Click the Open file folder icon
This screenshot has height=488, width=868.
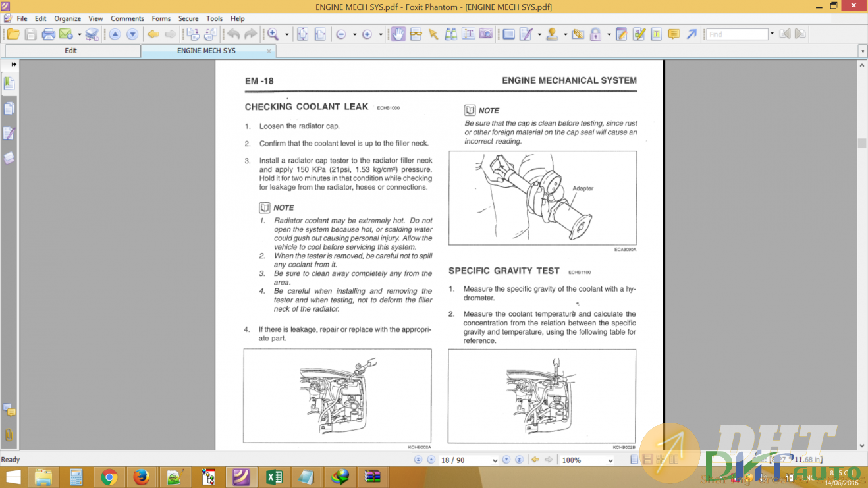pyautogui.click(x=13, y=34)
